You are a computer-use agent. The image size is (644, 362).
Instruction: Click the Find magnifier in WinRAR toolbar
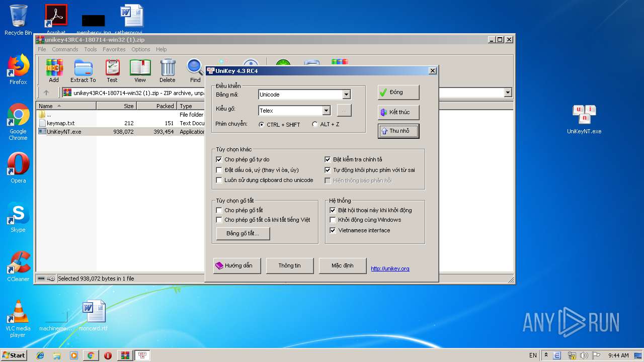tap(195, 70)
